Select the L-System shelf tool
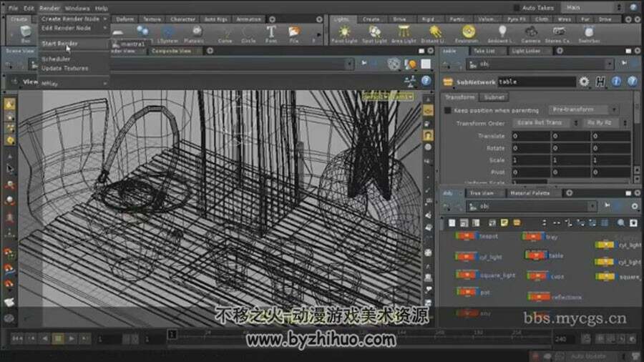 click(167, 34)
